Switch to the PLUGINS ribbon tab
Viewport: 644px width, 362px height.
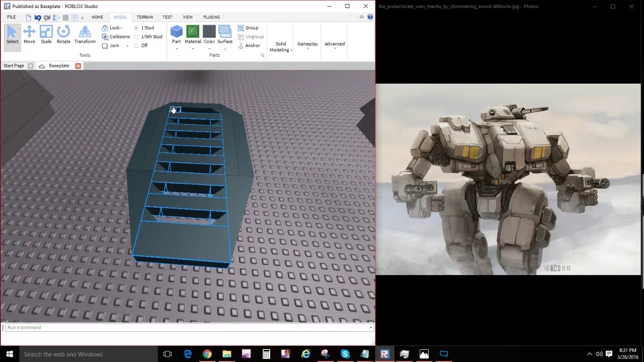tap(211, 17)
